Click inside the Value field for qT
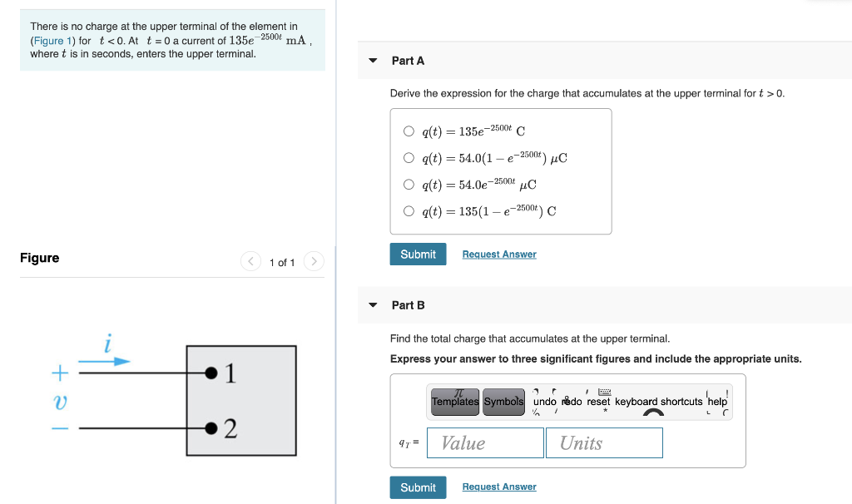 tap(485, 442)
